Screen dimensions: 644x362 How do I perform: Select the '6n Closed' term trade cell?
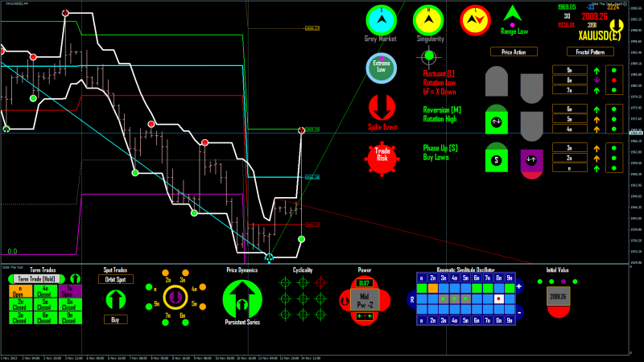click(x=45, y=318)
